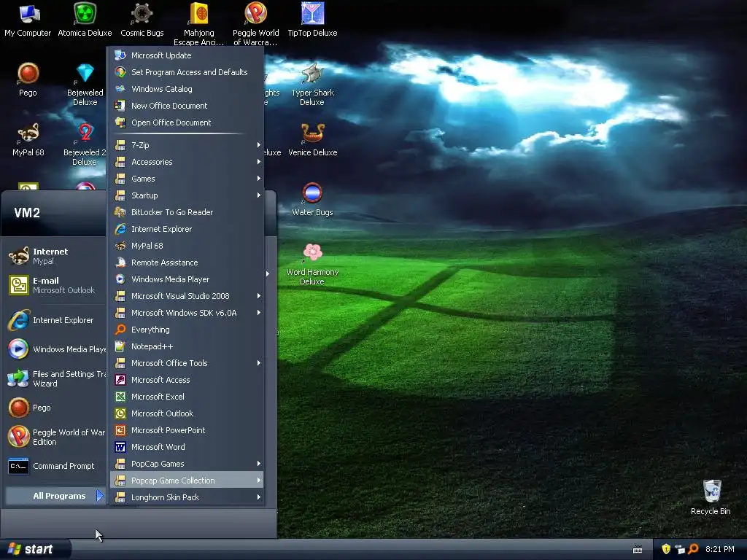747x560 pixels.
Task: Select Peggle World of Warcraft desktop icon
Action: pos(256,24)
